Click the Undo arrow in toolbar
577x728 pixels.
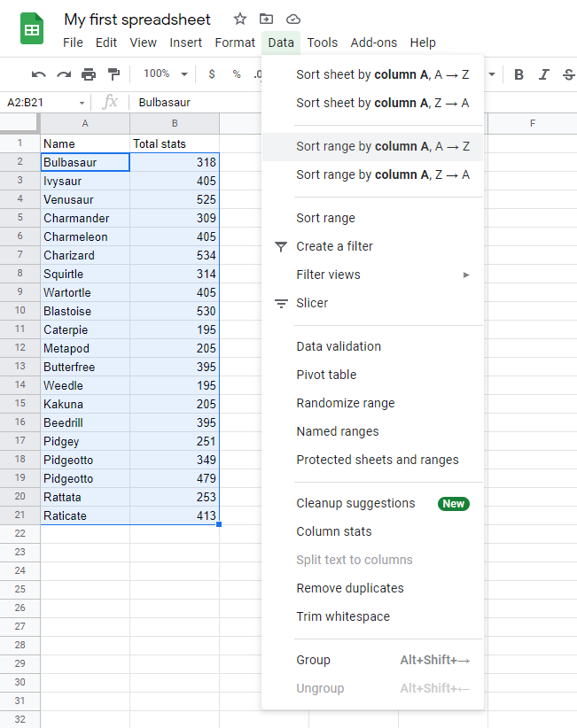(x=39, y=74)
